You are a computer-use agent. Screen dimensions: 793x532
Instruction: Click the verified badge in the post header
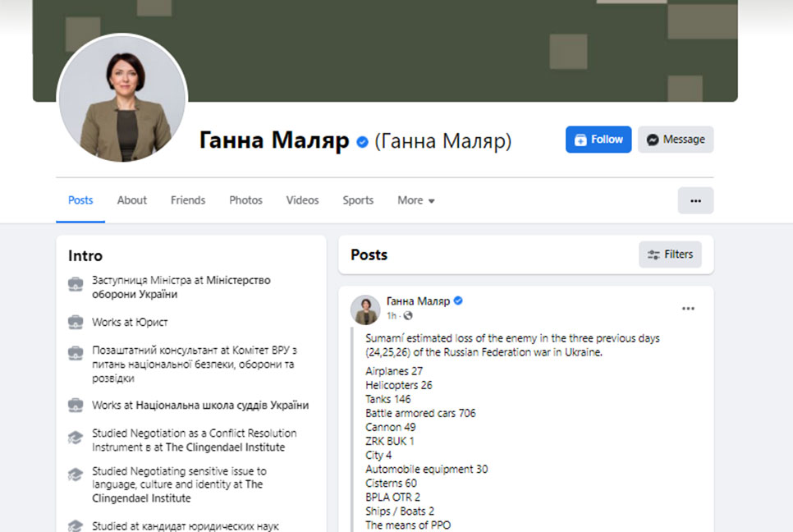[x=458, y=300]
